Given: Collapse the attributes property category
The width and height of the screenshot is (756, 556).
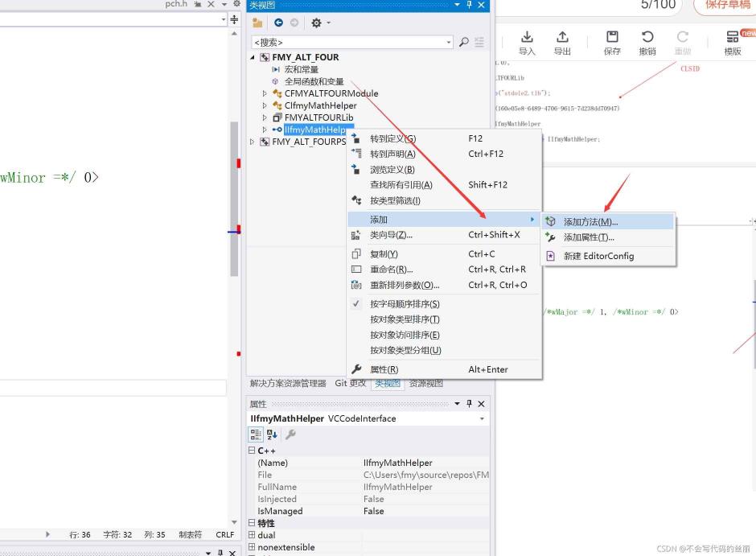Looking at the screenshot, I should pyautogui.click(x=252, y=523).
